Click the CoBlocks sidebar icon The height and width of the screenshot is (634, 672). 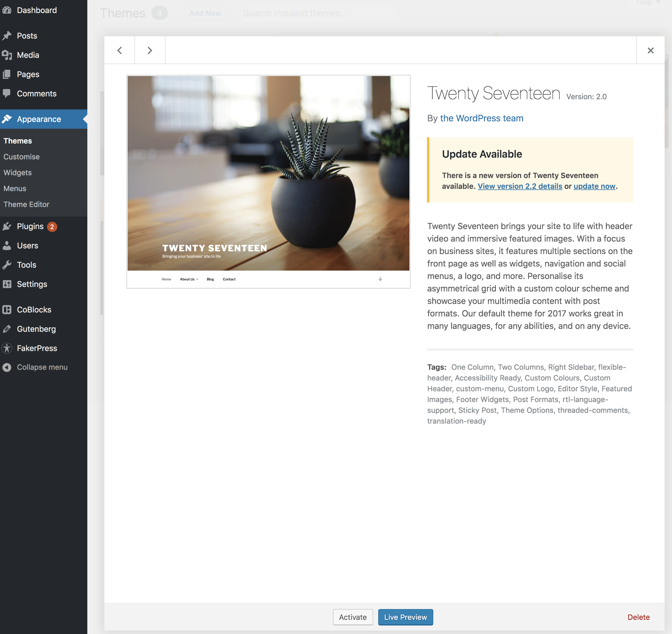[7, 310]
